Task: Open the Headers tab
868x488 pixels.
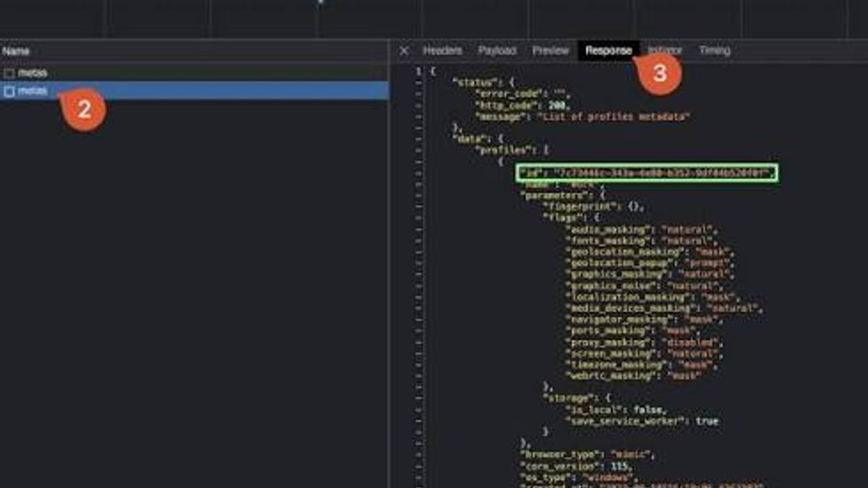Action: [443, 51]
